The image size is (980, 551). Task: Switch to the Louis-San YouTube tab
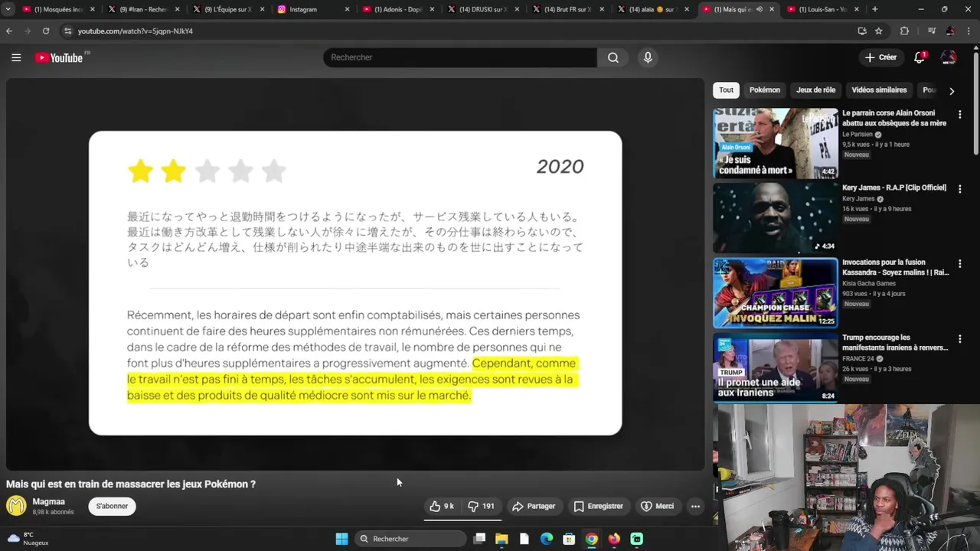pos(823,9)
